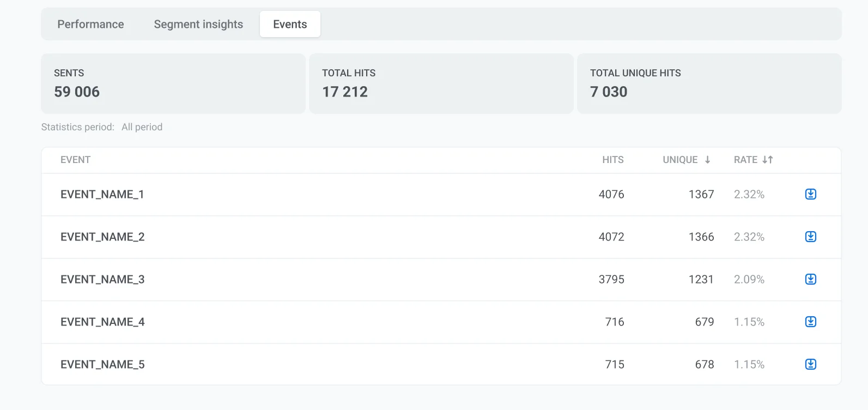Sort by the Rate column arrows
This screenshot has width=868, height=410.
(x=767, y=160)
